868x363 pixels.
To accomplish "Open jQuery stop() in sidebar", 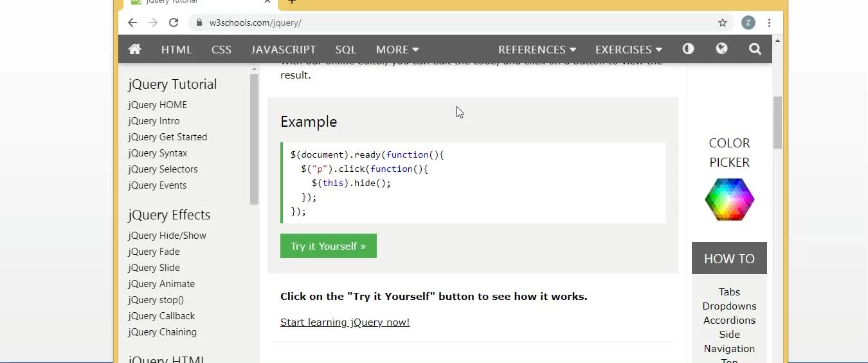I will coord(156,299).
